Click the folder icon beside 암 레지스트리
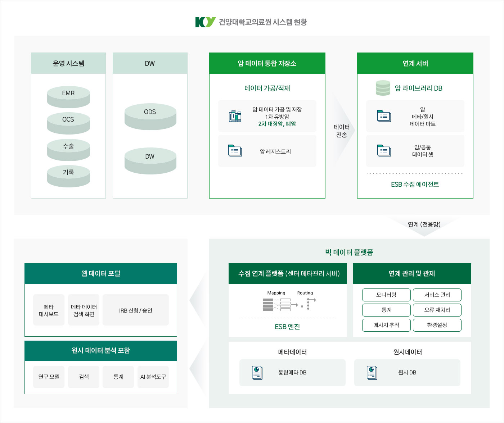Viewport: 504px width, 423px height. pos(235,151)
